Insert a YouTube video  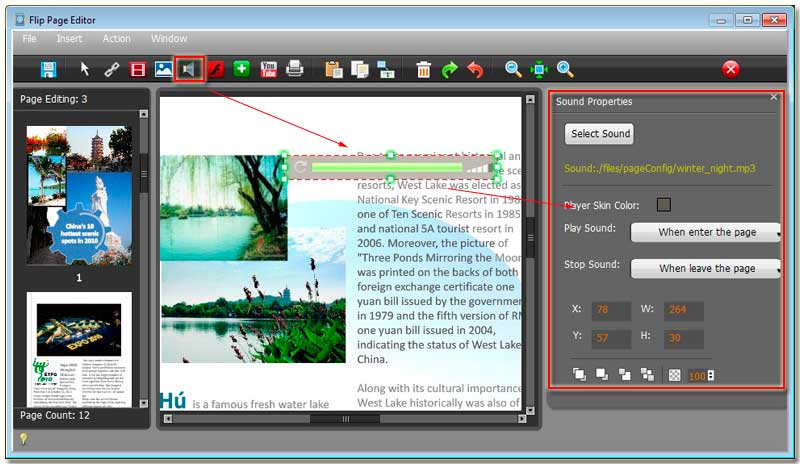pyautogui.click(x=268, y=69)
